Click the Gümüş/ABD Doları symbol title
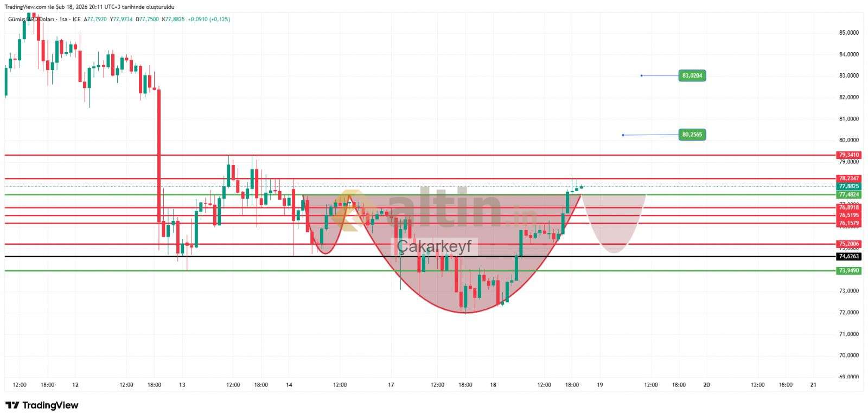The image size is (868, 419). coord(31,20)
